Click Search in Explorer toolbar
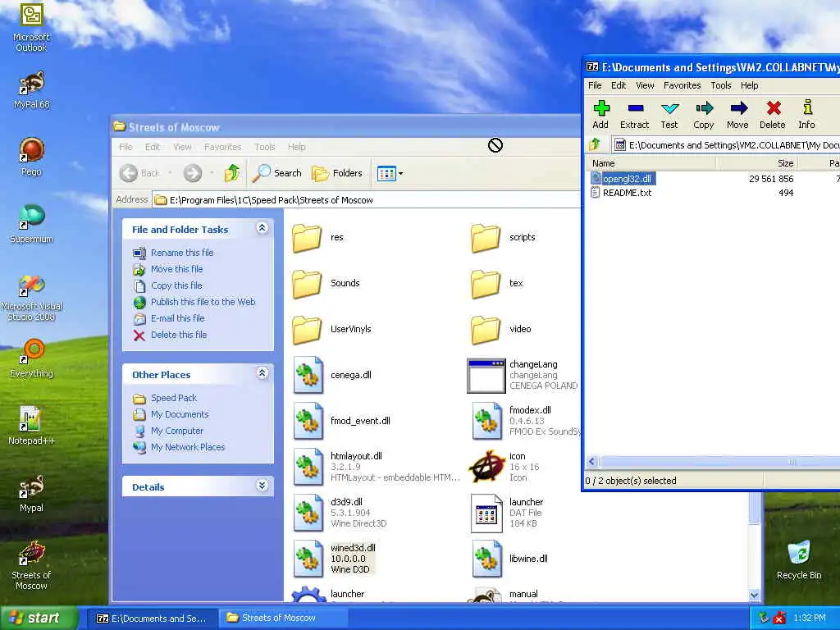 tap(277, 173)
